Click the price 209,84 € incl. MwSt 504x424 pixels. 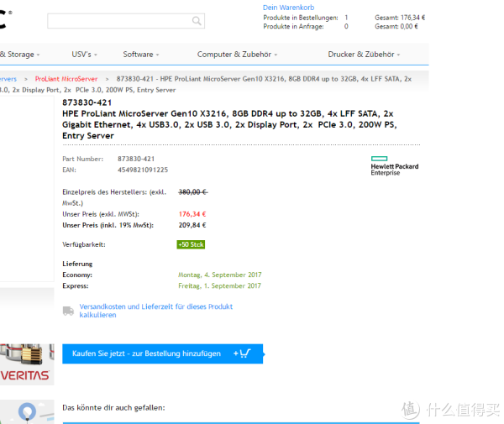[192, 225]
